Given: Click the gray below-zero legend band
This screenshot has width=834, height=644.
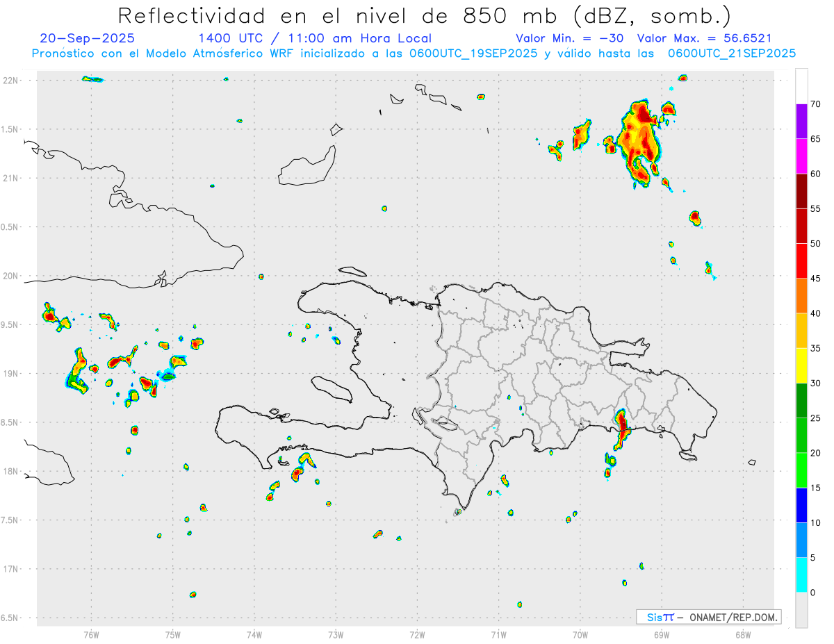Looking at the screenshot, I should [801, 610].
